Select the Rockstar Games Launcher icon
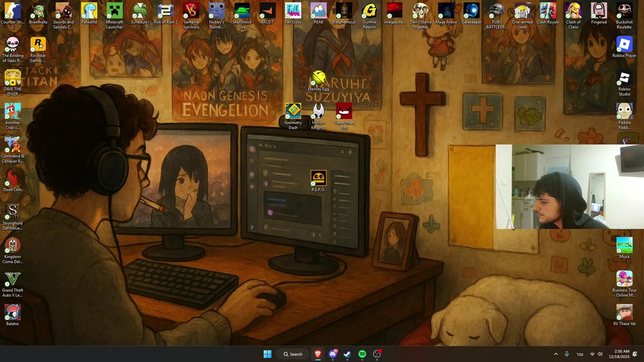 [x=38, y=49]
